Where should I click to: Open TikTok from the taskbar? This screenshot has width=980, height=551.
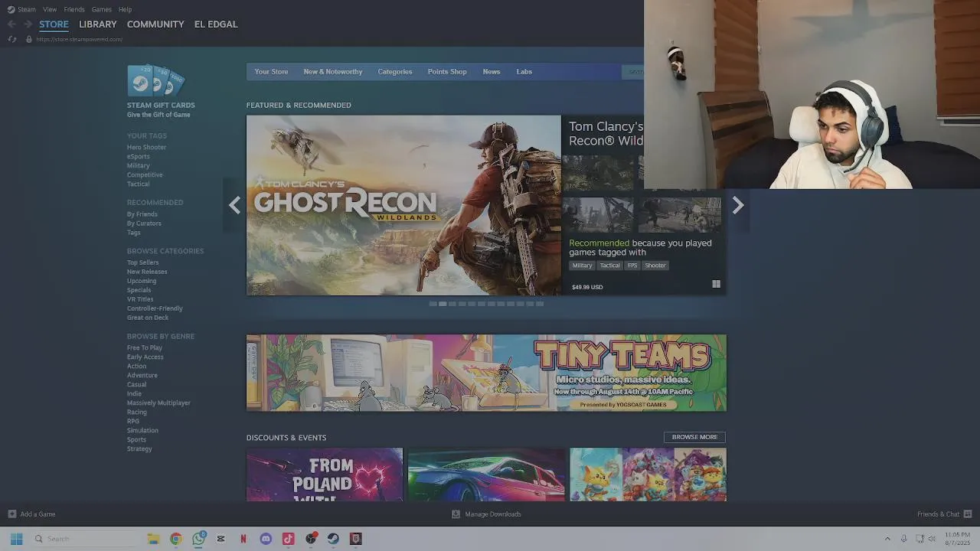click(x=288, y=539)
